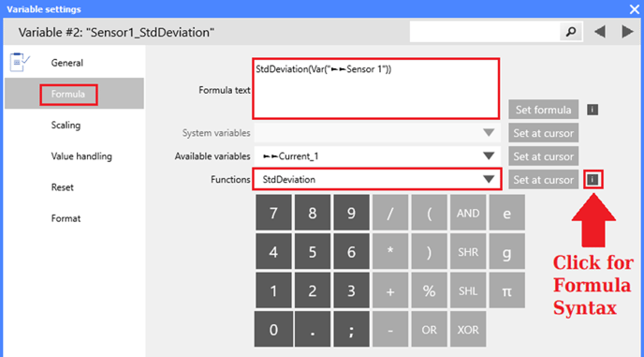The width and height of the screenshot is (644, 357).
Task: Go to next variable arrow
Action: 627,32
